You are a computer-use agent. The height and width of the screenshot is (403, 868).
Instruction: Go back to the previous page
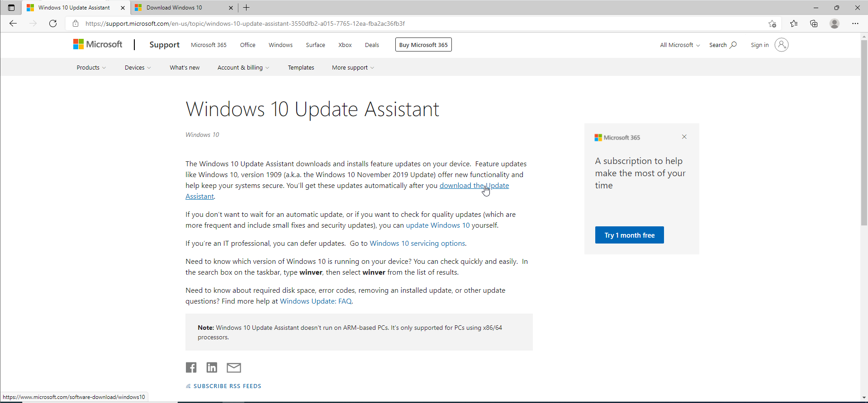pyautogui.click(x=13, y=23)
